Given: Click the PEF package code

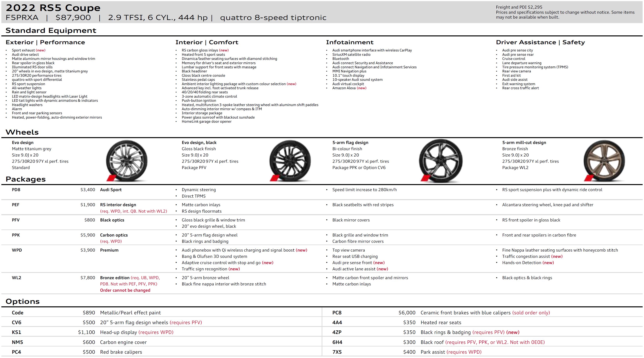Looking at the screenshot, I should tap(15, 205).
